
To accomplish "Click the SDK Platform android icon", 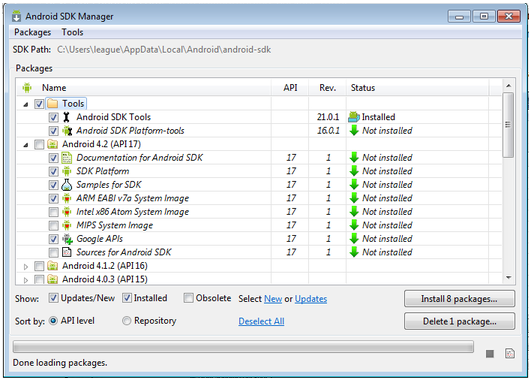I will coord(67,171).
